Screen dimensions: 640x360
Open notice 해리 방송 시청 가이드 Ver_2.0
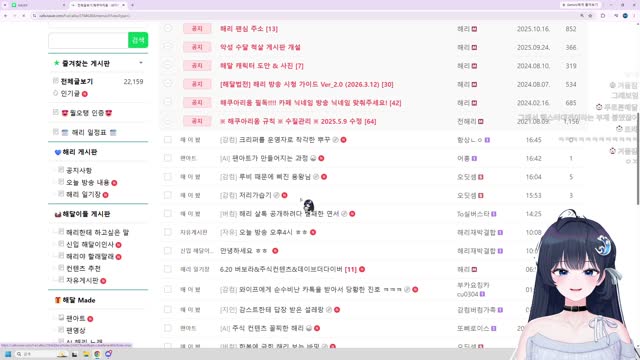[x=307, y=84]
